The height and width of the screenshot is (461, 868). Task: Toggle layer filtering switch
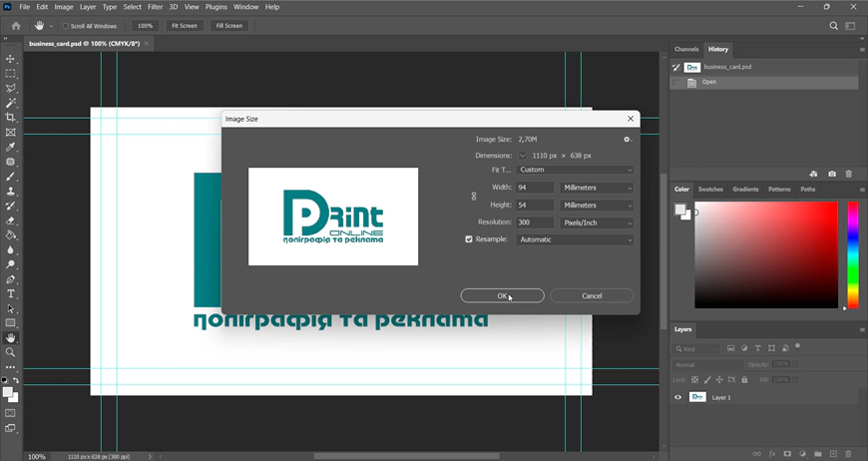pyautogui.click(x=798, y=346)
